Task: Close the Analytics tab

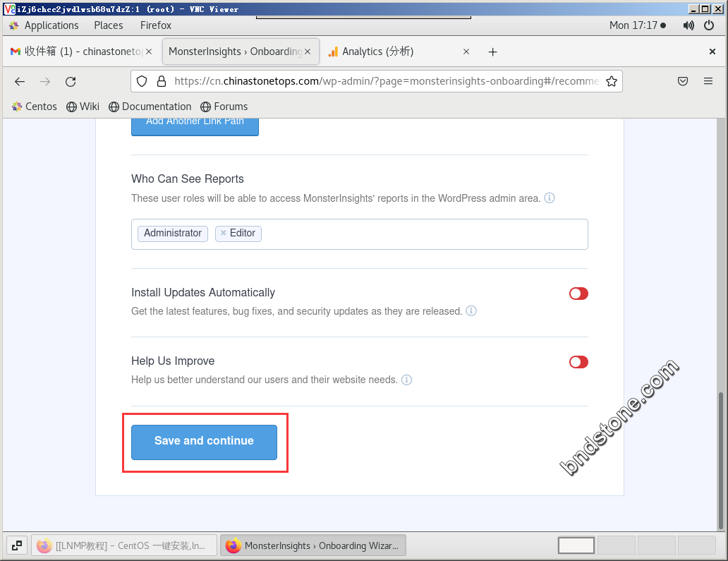Action: pyautogui.click(x=466, y=52)
